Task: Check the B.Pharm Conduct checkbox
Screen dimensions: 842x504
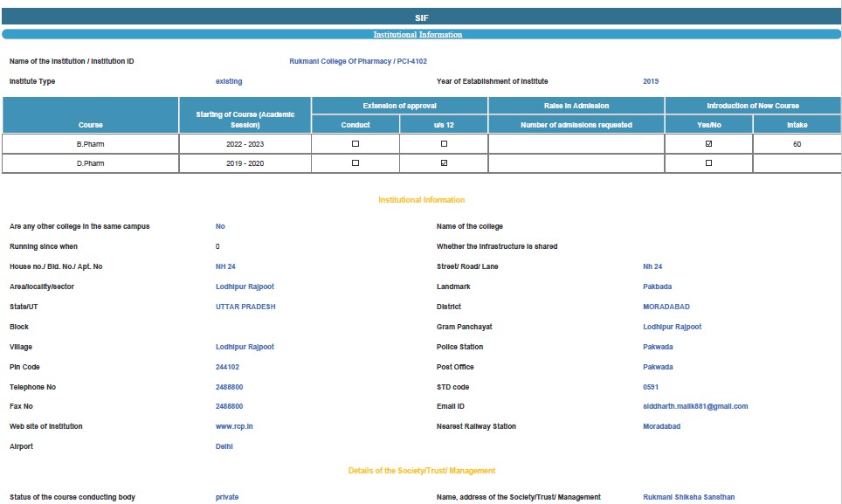Action: [355, 143]
